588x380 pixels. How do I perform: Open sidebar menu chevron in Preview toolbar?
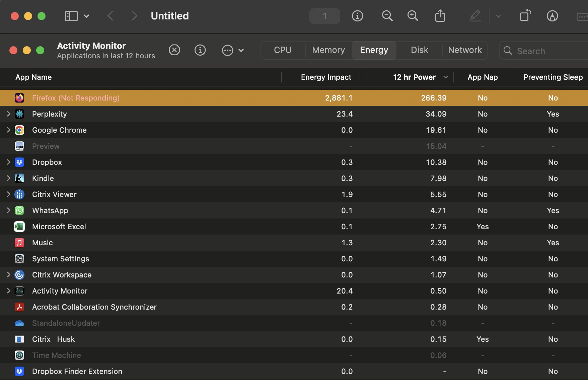(x=86, y=16)
